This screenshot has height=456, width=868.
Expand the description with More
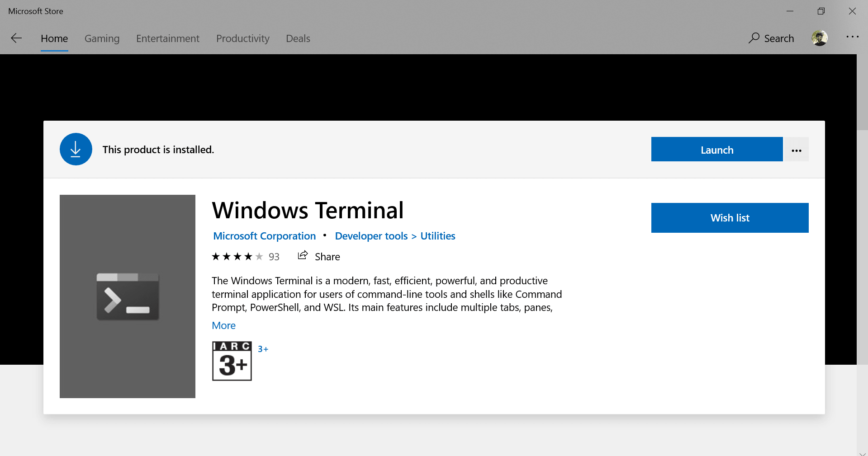pos(223,325)
